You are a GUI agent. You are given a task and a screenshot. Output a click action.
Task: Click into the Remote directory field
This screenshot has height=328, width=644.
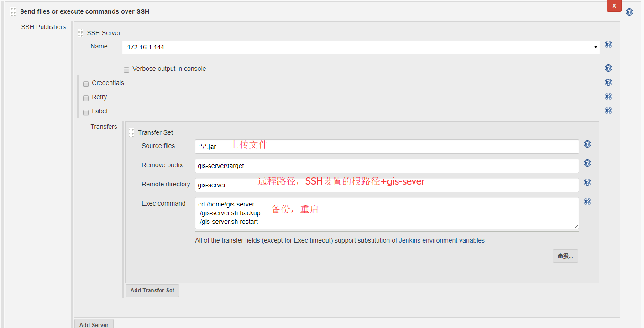tap(387, 185)
